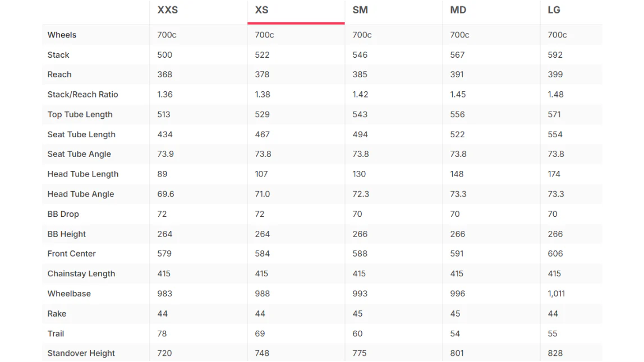Click the Head Tube Angle label
Image resolution: width=644 pixels, height=362 pixels.
pyautogui.click(x=81, y=194)
